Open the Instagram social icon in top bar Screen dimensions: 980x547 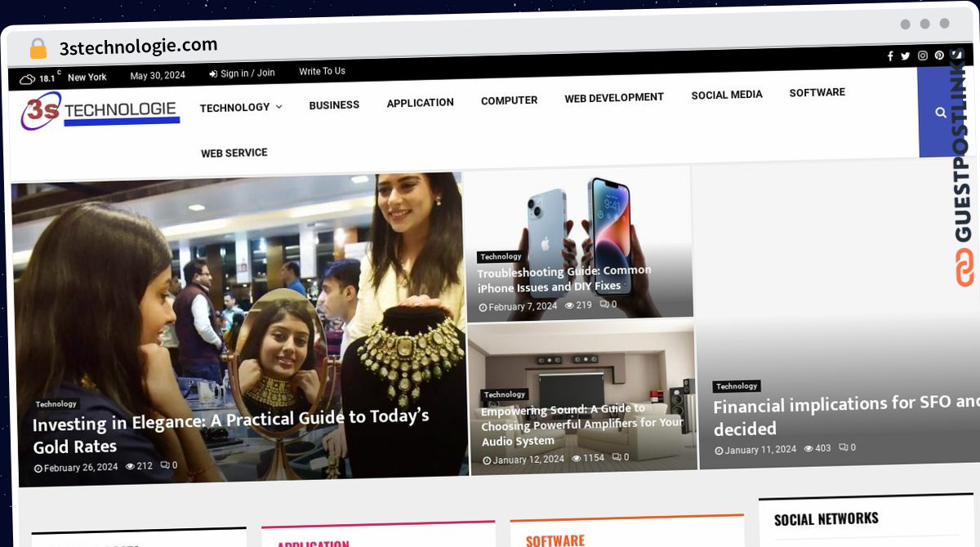(x=923, y=56)
